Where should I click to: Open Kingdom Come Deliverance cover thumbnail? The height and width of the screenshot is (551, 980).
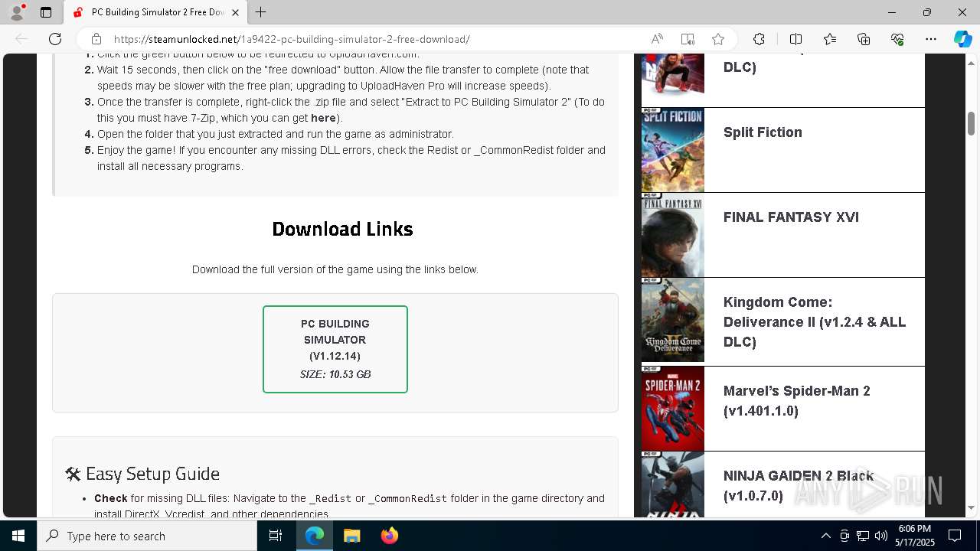pos(673,320)
